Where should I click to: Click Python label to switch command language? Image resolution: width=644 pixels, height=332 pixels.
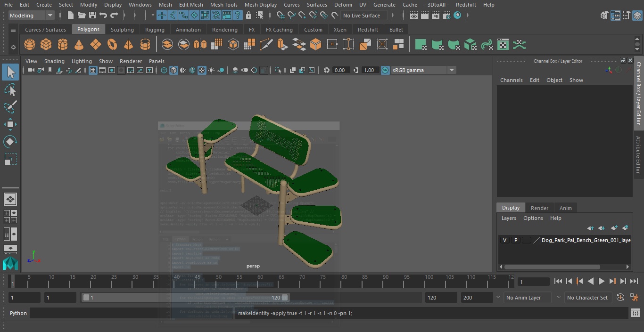[18, 313]
